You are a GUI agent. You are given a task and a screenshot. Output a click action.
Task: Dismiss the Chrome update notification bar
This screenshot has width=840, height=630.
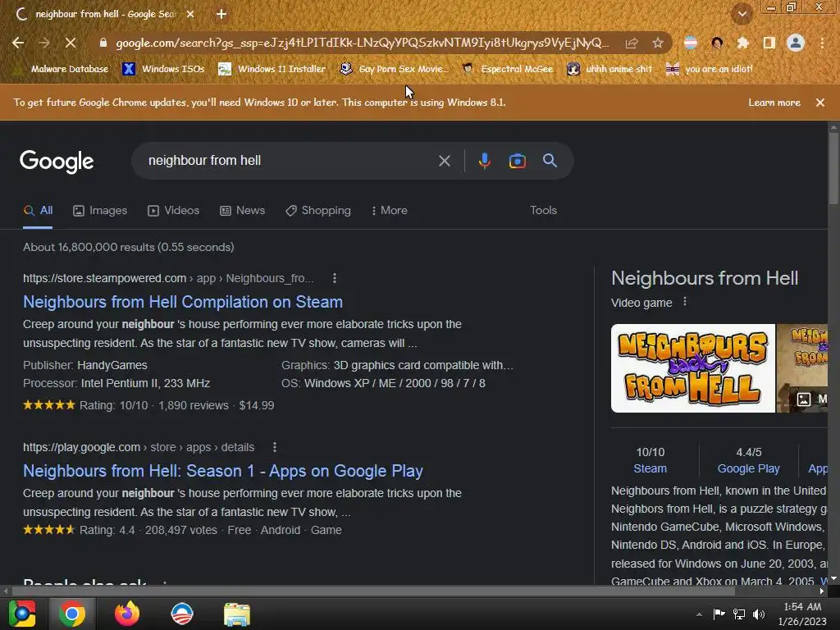[x=820, y=103]
